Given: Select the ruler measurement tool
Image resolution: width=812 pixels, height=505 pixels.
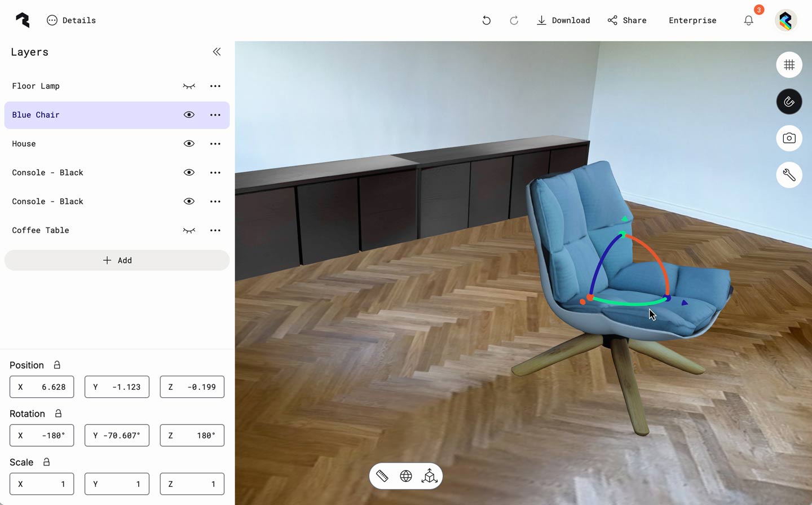Looking at the screenshot, I should pyautogui.click(x=382, y=476).
